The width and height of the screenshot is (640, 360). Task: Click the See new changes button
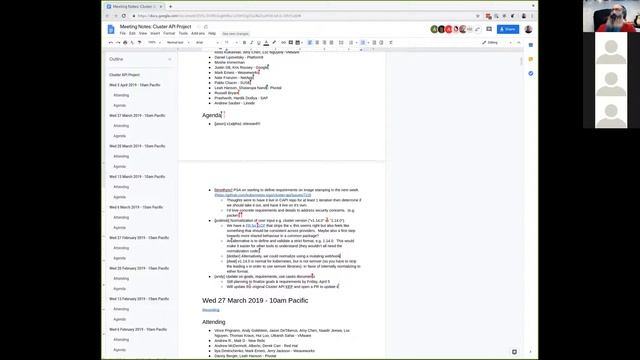coord(236,34)
